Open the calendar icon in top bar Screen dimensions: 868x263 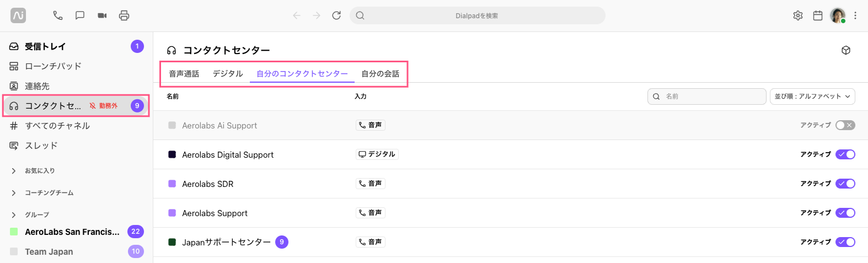[818, 15]
